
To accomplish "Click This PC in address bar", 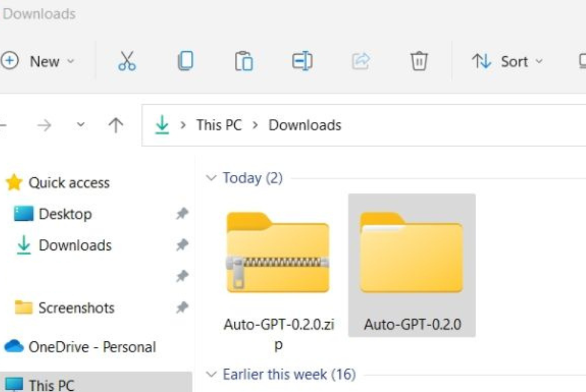I will click(219, 125).
